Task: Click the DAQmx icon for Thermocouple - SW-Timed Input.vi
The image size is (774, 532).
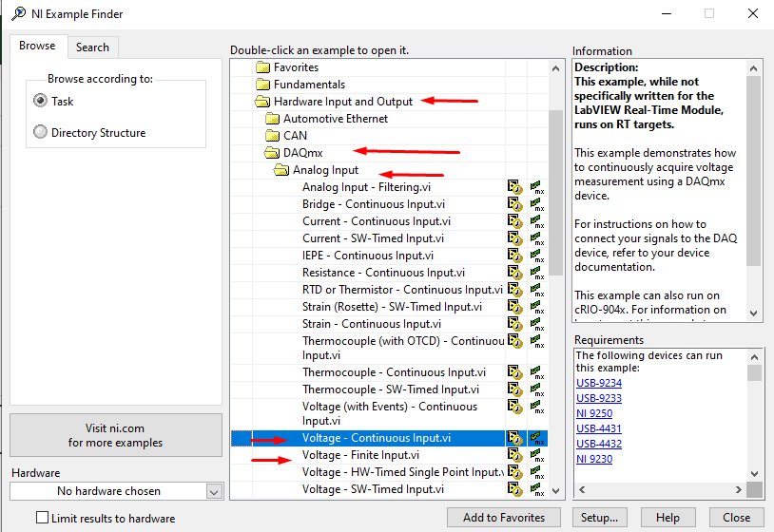Action: pos(537,389)
